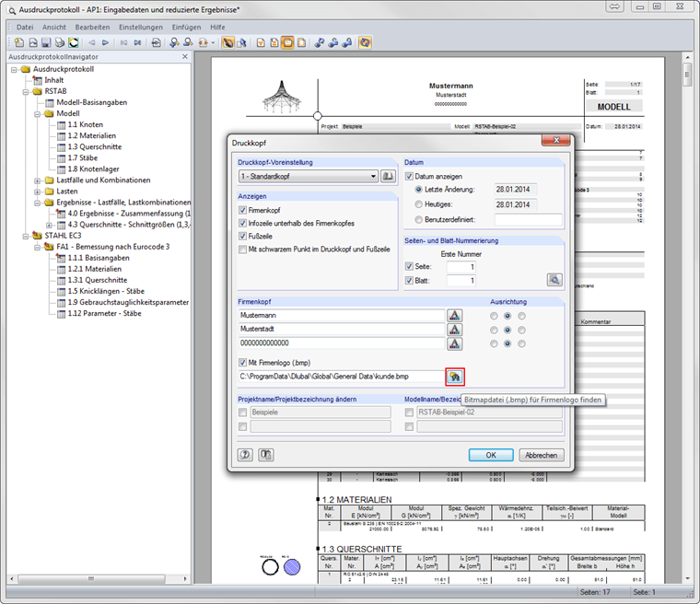Open the Datei menu
700x604 pixels.
[25, 28]
